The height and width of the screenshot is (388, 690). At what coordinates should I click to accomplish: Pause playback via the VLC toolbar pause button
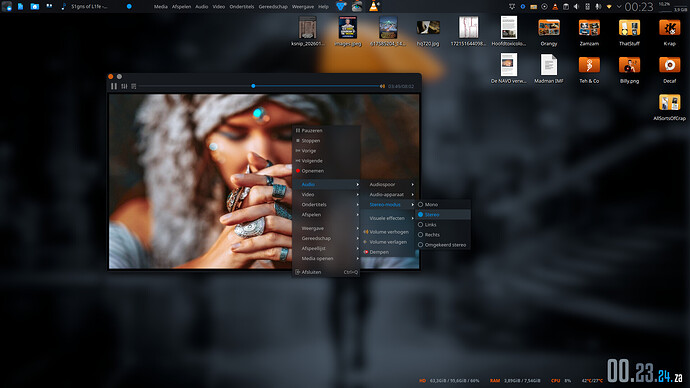click(x=114, y=86)
